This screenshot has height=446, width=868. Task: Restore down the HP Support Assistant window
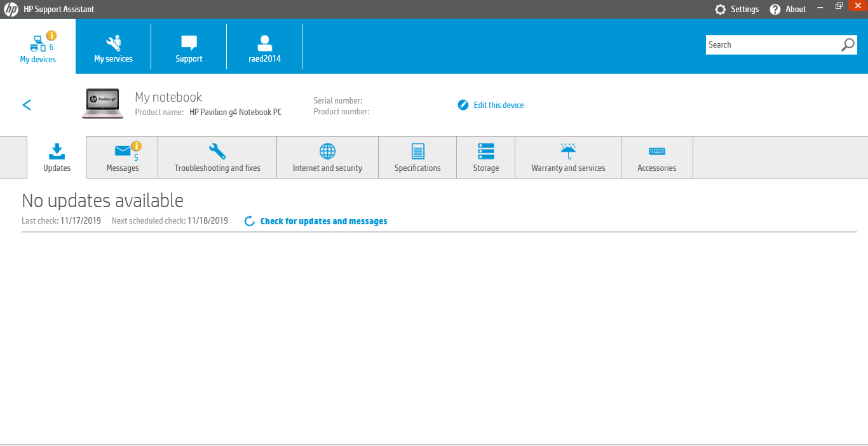(839, 6)
